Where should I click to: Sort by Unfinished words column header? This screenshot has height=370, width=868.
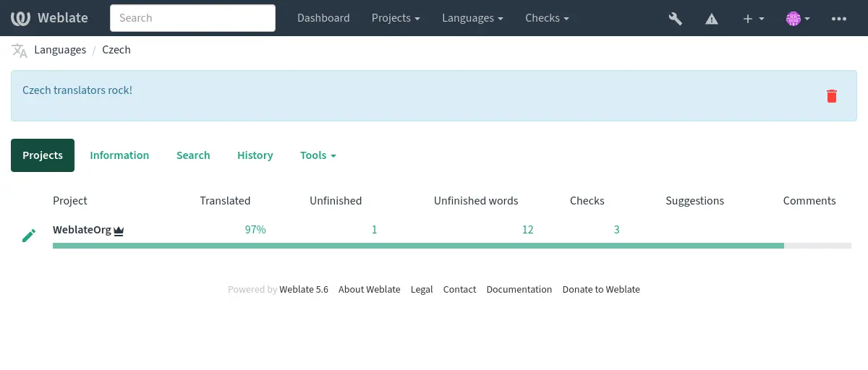coord(476,201)
